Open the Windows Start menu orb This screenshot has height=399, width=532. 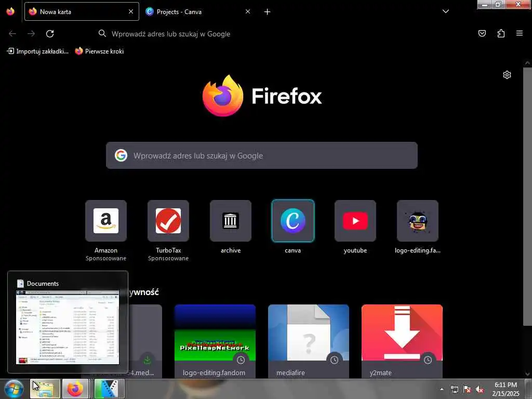(x=14, y=389)
